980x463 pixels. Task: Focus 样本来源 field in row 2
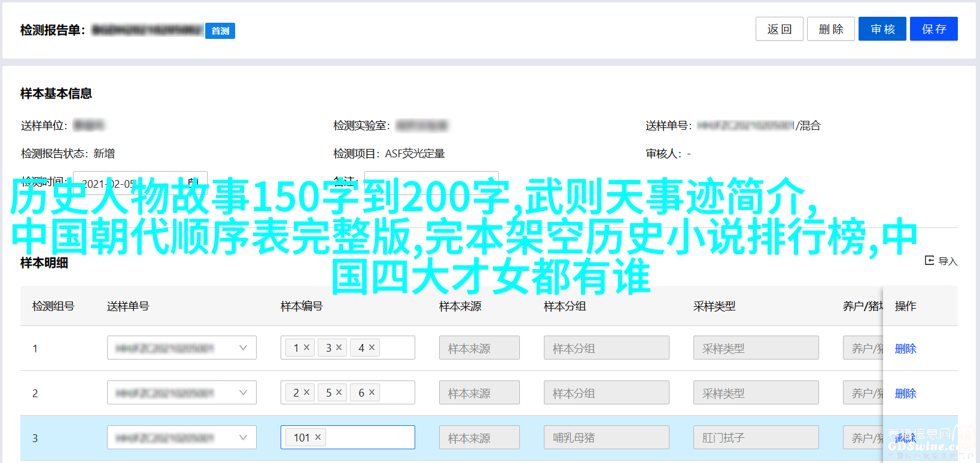479,392
